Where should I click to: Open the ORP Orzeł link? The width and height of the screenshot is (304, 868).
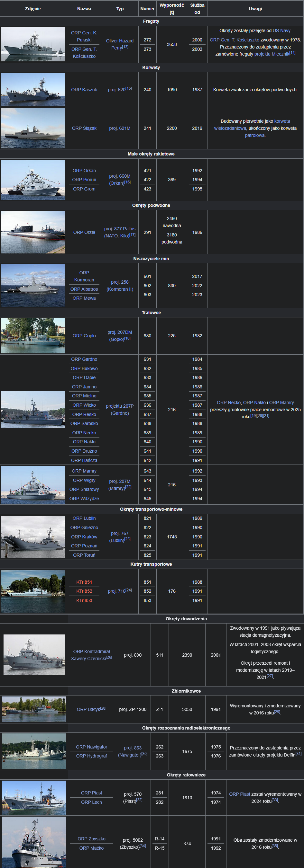point(84,232)
